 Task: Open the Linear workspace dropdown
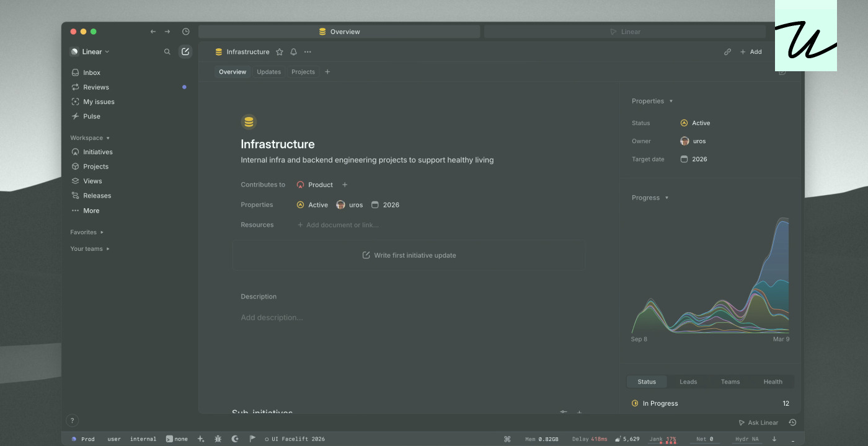click(x=90, y=52)
